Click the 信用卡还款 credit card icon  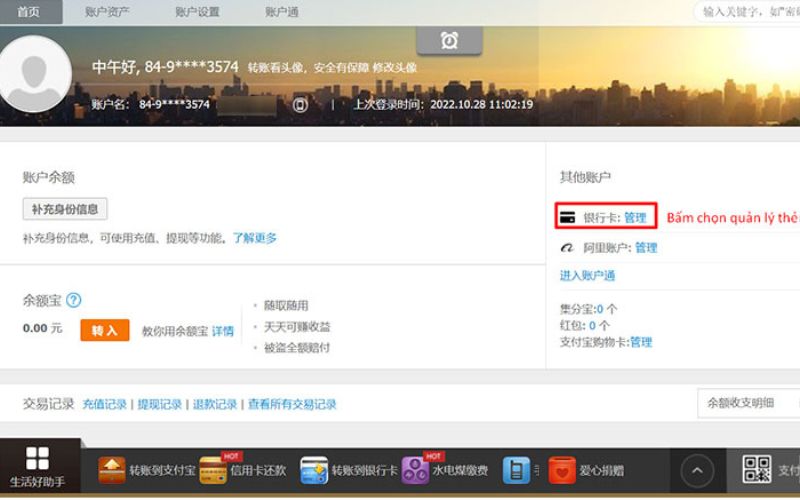(213, 470)
